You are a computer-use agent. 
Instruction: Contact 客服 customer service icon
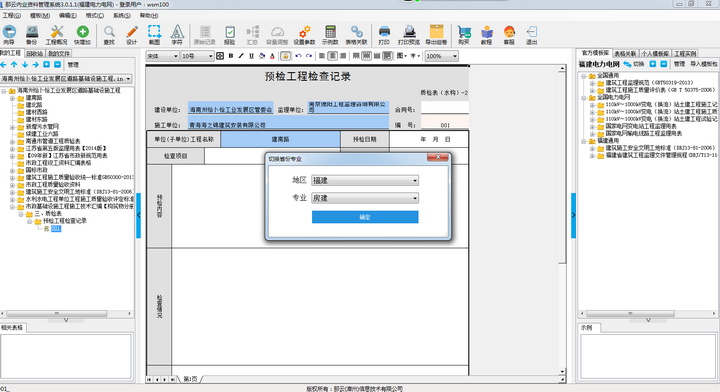coord(509,35)
